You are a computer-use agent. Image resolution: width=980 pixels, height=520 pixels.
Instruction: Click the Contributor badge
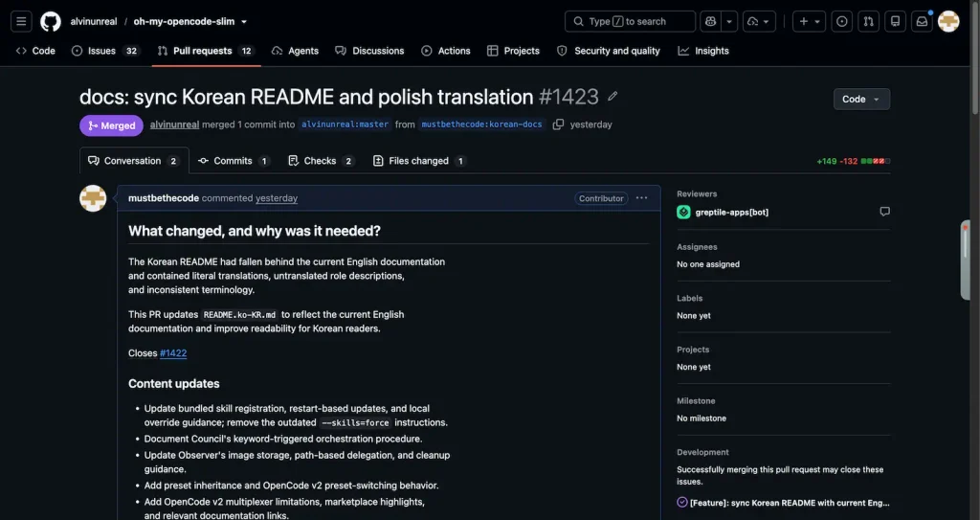coord(601,198)
